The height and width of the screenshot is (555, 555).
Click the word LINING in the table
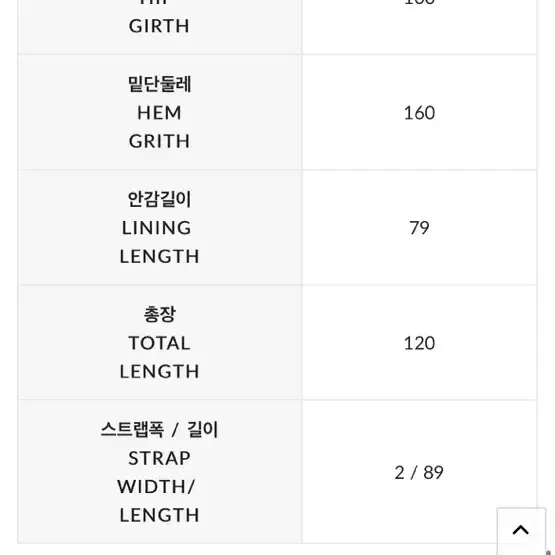tap(157, 228)
